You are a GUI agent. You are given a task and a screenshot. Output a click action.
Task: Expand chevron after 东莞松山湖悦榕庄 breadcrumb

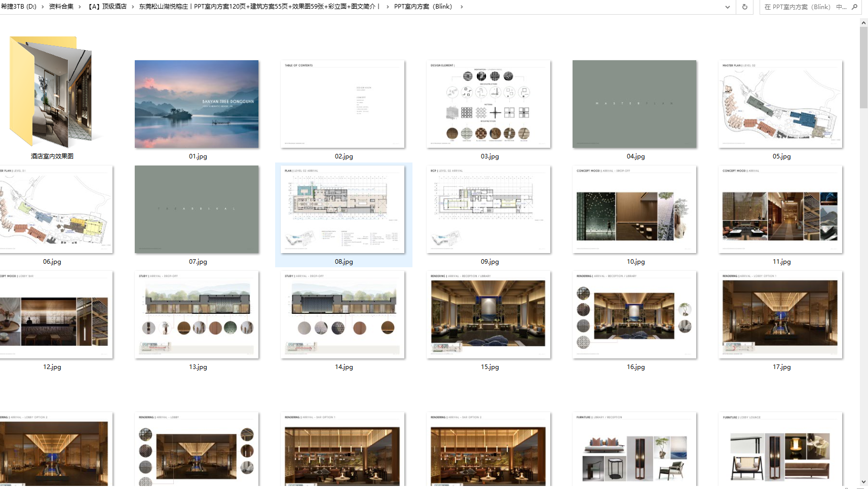click(388, 7)
